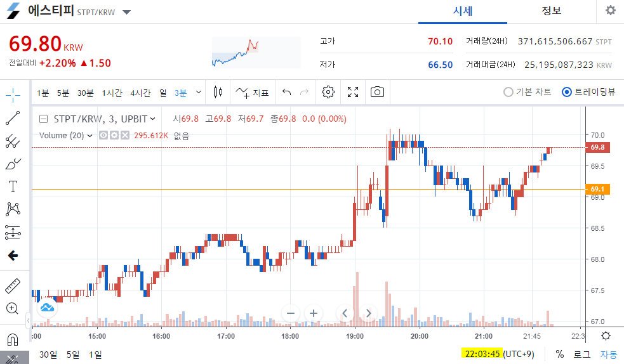The image size is (624, 364).
Task: Select the active 3분 interval
Action: click(x=181, y=93)
